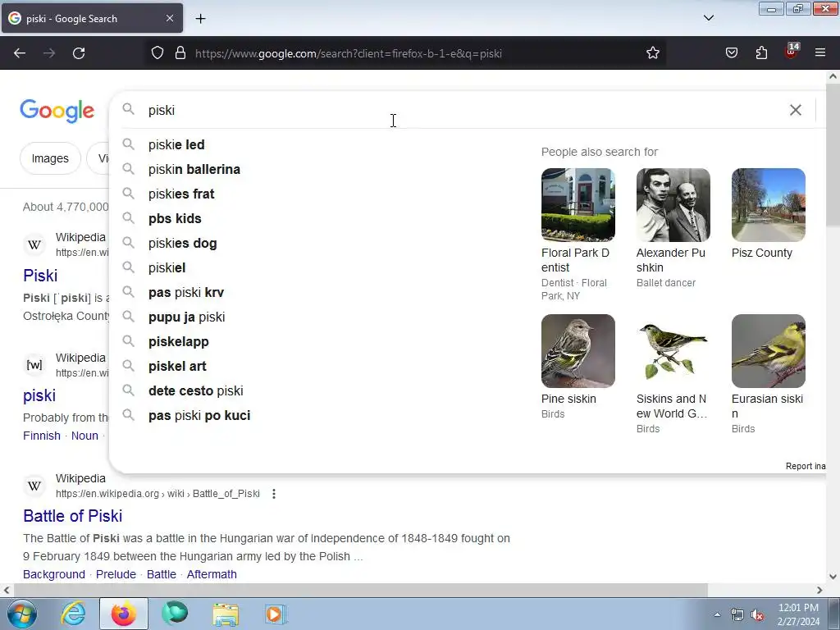Bookmark this page with the star icon
Viewport: 840px width, 630px height.
[x=652, y=52]
